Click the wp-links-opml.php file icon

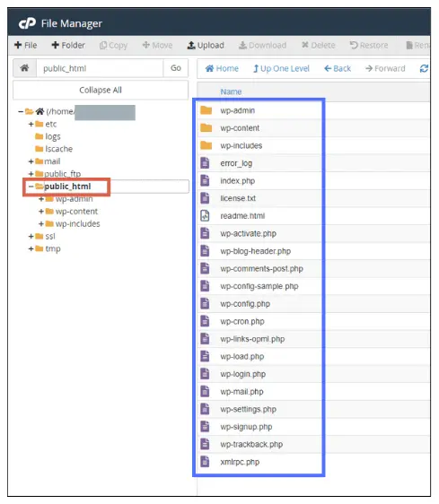point(205,339)
